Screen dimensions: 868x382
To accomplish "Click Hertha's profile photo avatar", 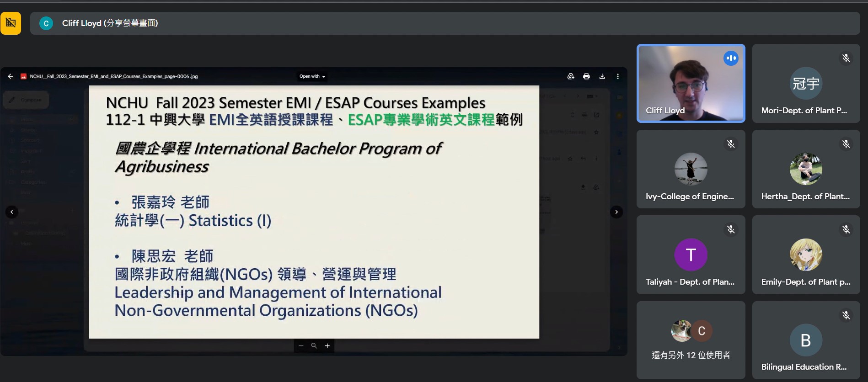I will [806, 169].
